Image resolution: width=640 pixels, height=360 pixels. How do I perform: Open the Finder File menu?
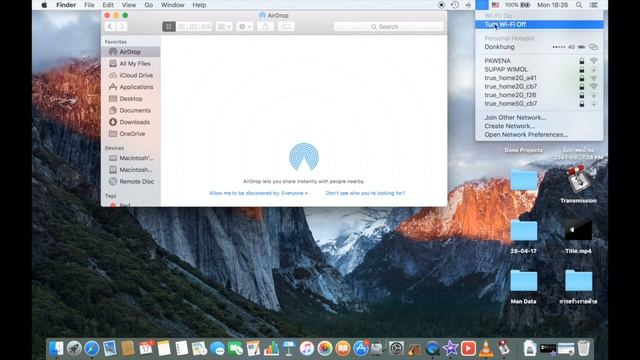89,5
